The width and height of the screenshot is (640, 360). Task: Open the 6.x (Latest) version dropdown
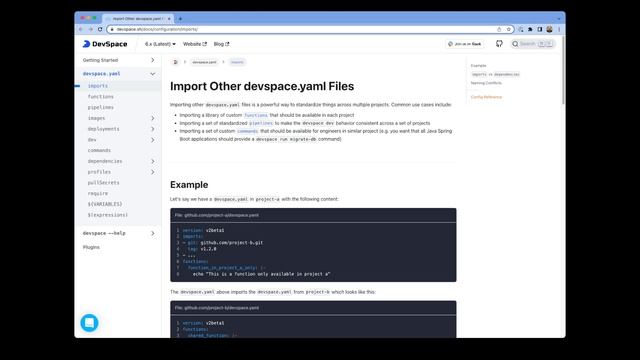tap(160, 44)
